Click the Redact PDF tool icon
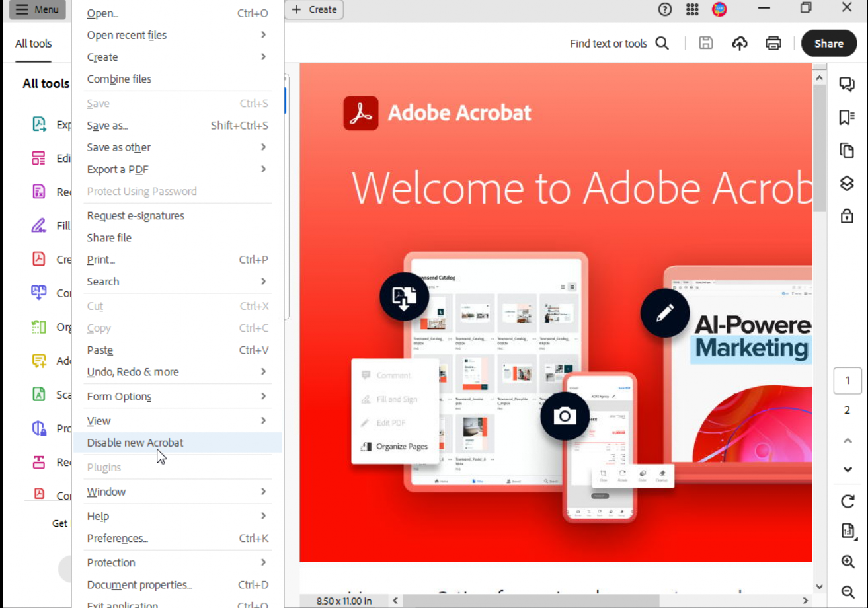Image resolution: width=868 pixels, height=608 pixels. click(39, 461)
